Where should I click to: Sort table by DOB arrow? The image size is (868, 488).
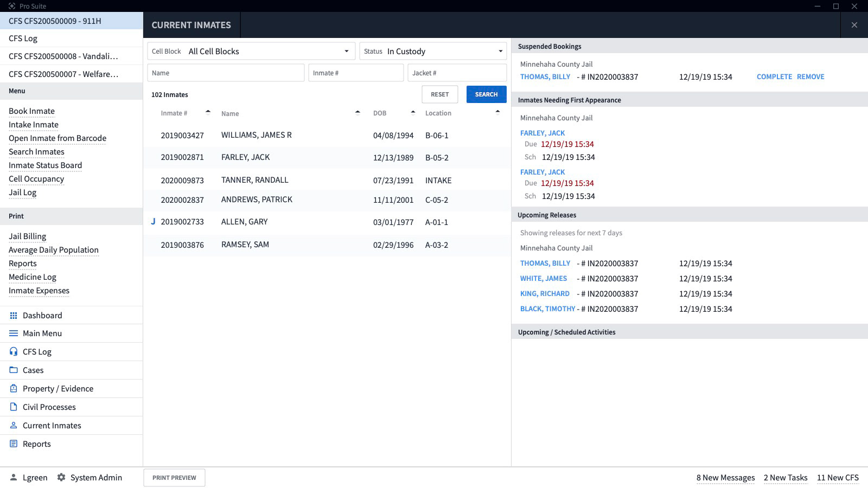[413, 112]
